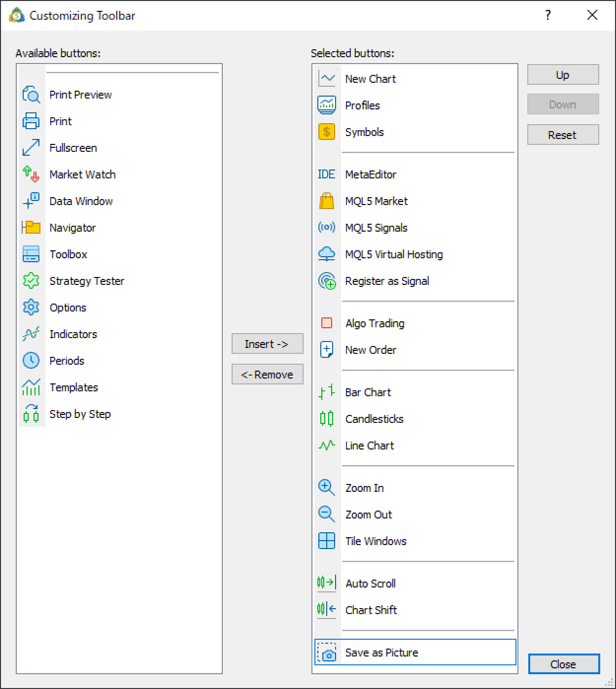Close the Customizing Toolbar dialog
This screenshot has height=689, width=616.
[x=564, y=664]
